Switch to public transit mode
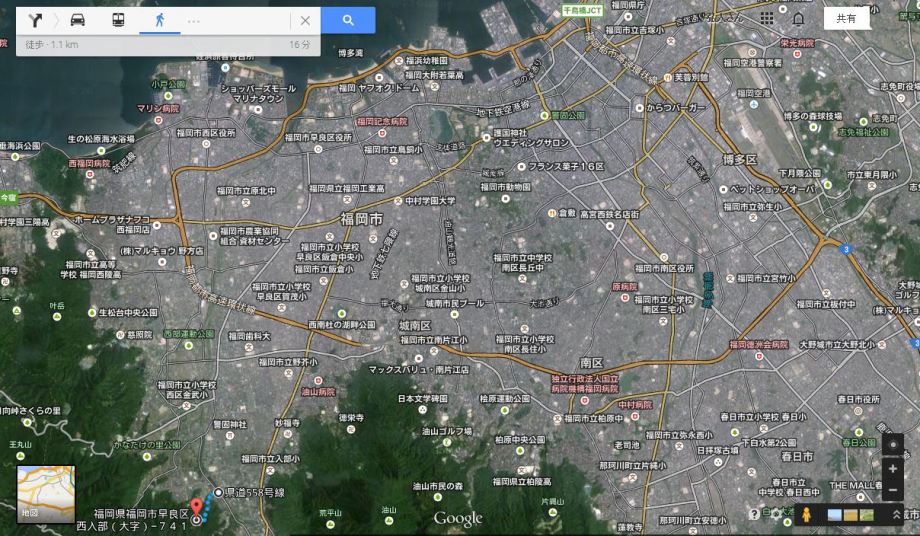Viewport: 920px width, 536px height. coord(118,20)
